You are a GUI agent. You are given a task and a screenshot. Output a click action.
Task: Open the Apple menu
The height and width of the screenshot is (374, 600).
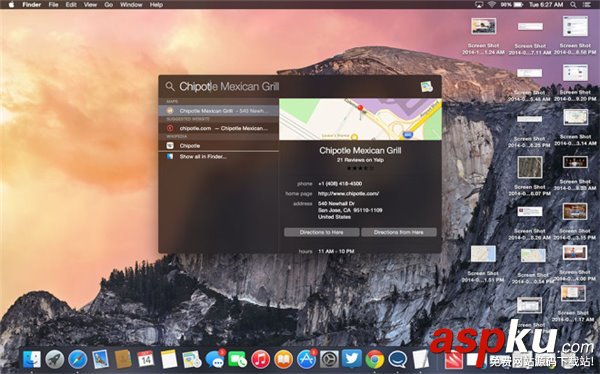(11, 5)
